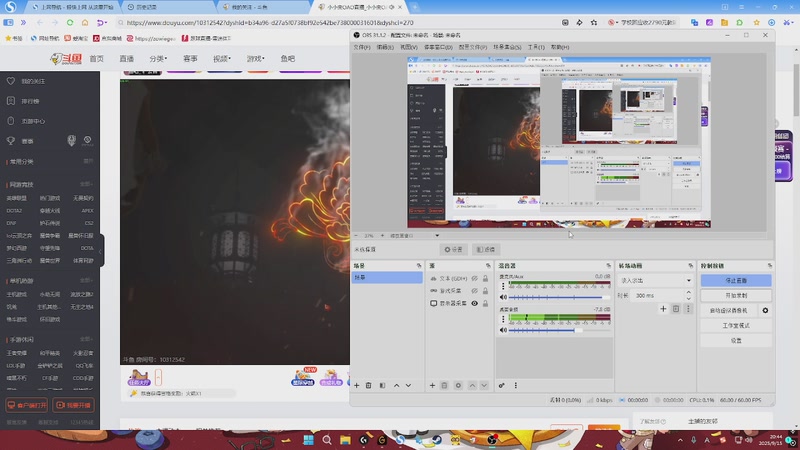The image size is (800, 450).
Task: Increase transition duration with up arrow
Action: pos(688,293)
